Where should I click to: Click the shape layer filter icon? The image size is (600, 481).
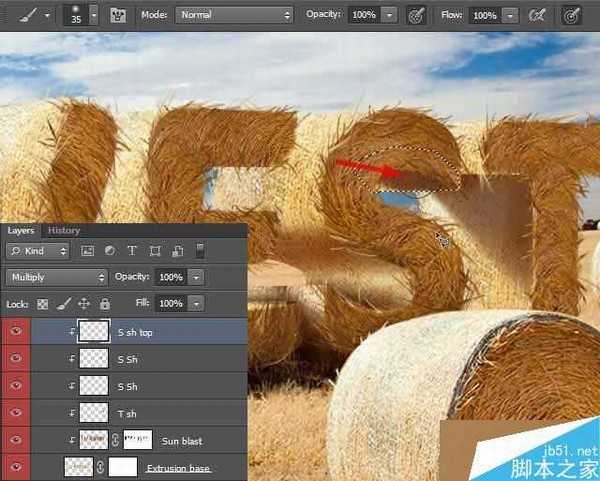pos(155,250)
